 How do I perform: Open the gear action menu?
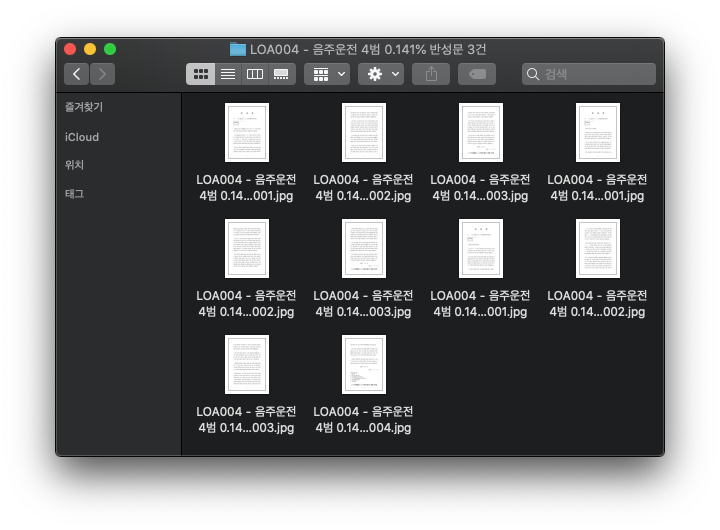point(381,74)
